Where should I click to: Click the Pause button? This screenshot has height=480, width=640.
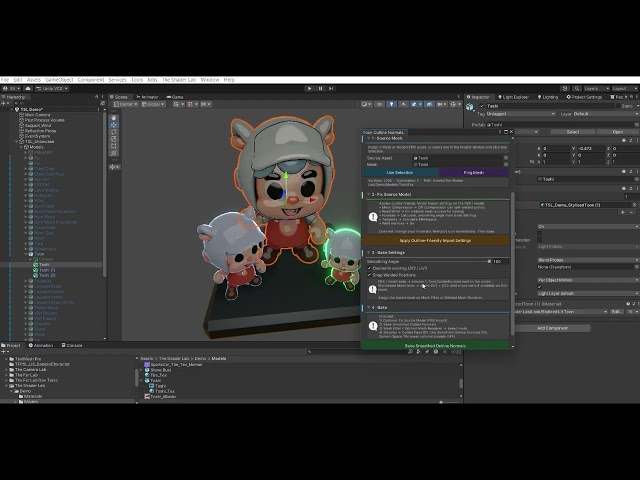tap(320, 88)
